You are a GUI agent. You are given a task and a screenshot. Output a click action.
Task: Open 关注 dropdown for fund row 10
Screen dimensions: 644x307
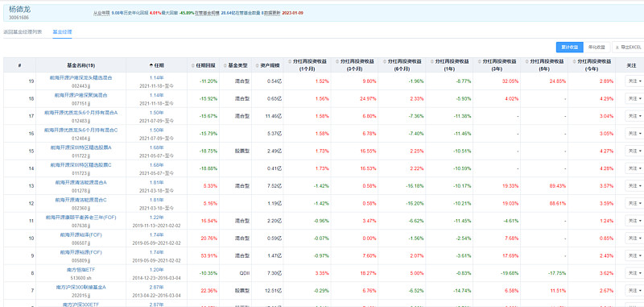(x=634, y=238)
